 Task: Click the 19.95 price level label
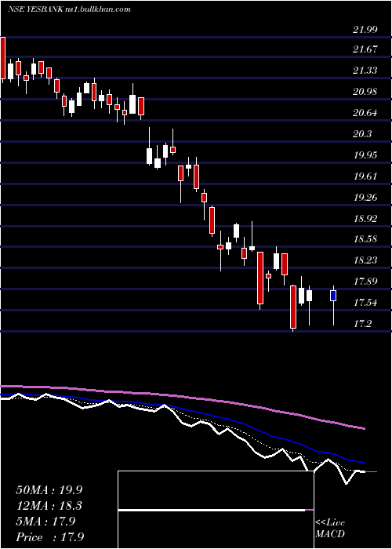click(365, 155)
